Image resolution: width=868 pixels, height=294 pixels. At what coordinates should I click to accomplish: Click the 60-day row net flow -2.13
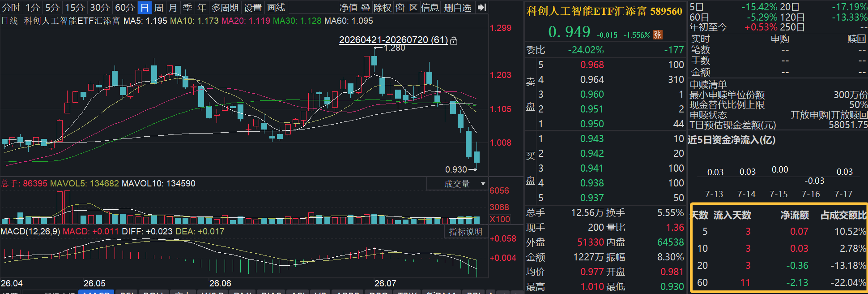tap(797, 283)
